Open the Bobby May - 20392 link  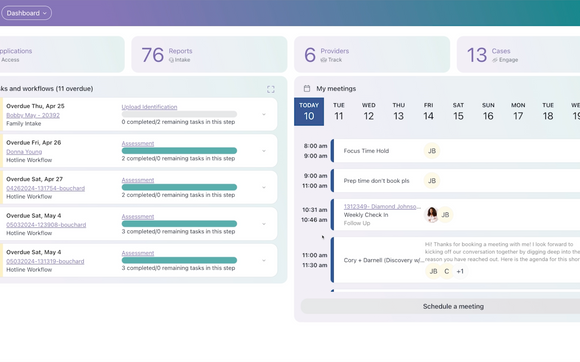[x=33, y=115]
